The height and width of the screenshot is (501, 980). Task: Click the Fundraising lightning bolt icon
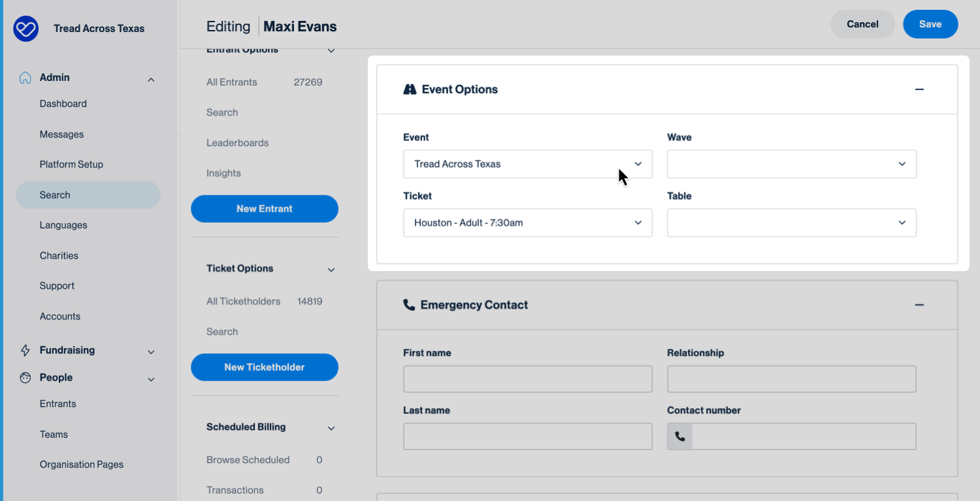[25, 351]
